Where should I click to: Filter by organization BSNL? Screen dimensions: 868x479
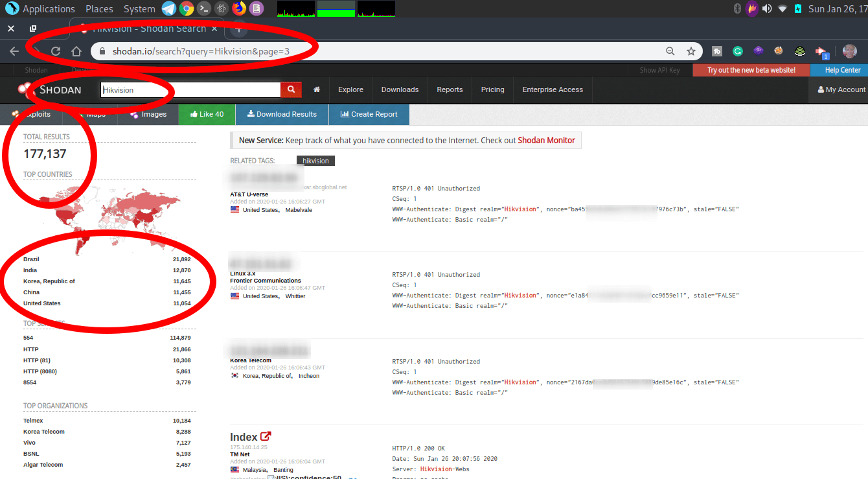(x=107, y=454)
